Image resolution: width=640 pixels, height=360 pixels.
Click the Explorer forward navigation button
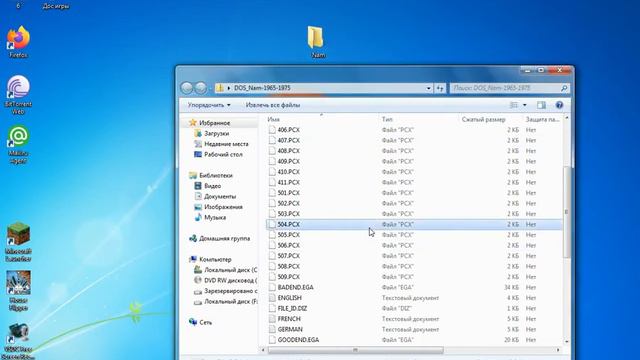[201, 88]
